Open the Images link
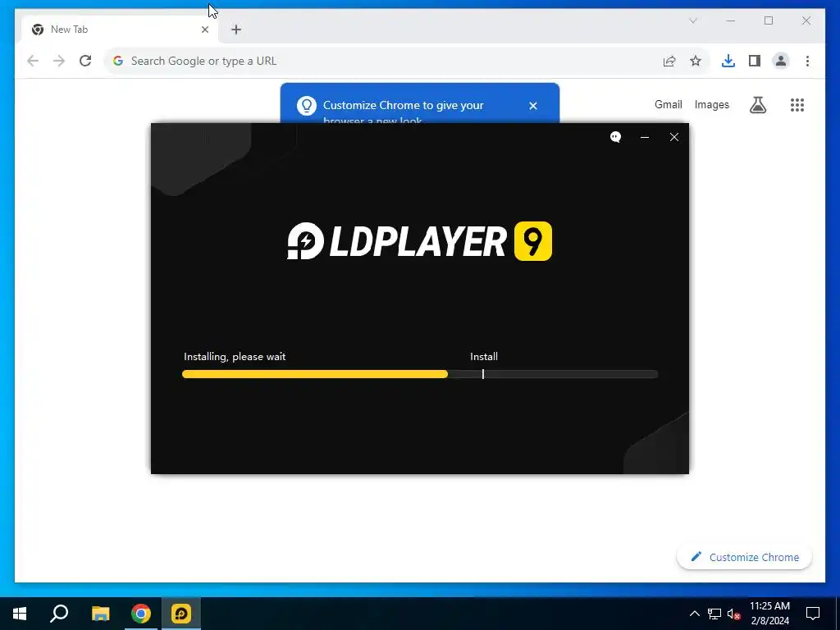This screenshot has width=840, height=630. 712,105
